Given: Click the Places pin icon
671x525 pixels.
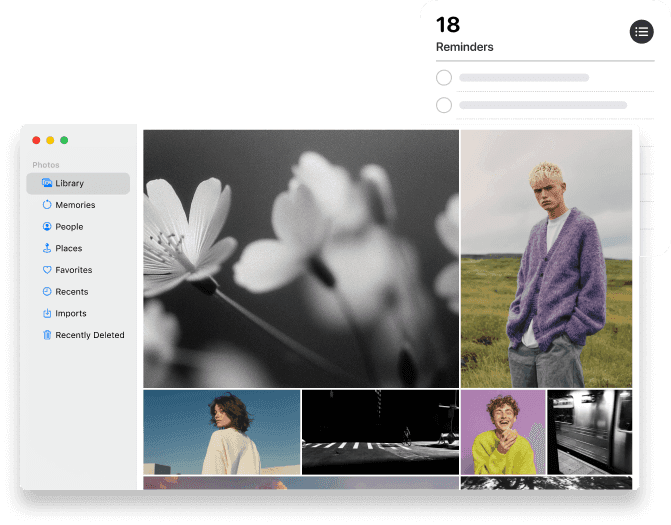Looking at the screenshot, I should [x=46, y=248].
